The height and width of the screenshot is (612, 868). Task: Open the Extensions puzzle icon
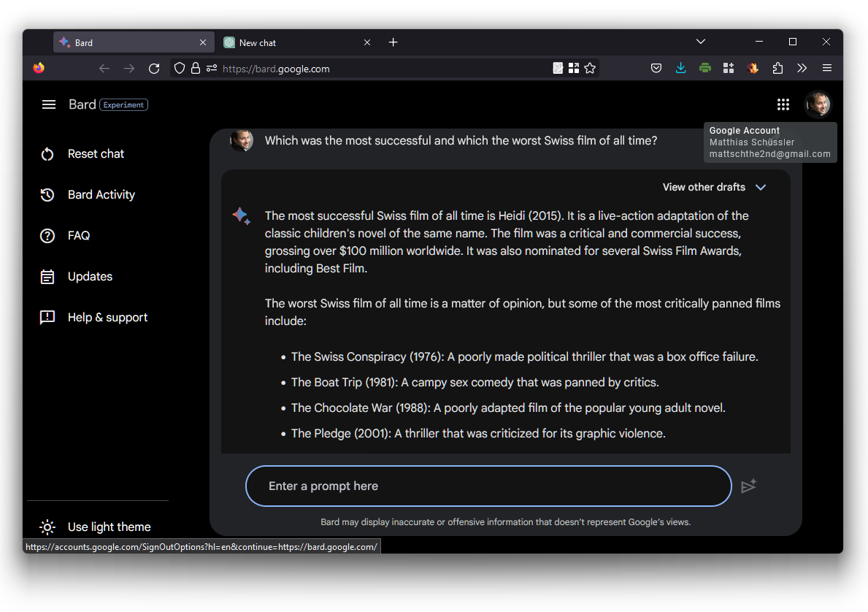[777, 68]
